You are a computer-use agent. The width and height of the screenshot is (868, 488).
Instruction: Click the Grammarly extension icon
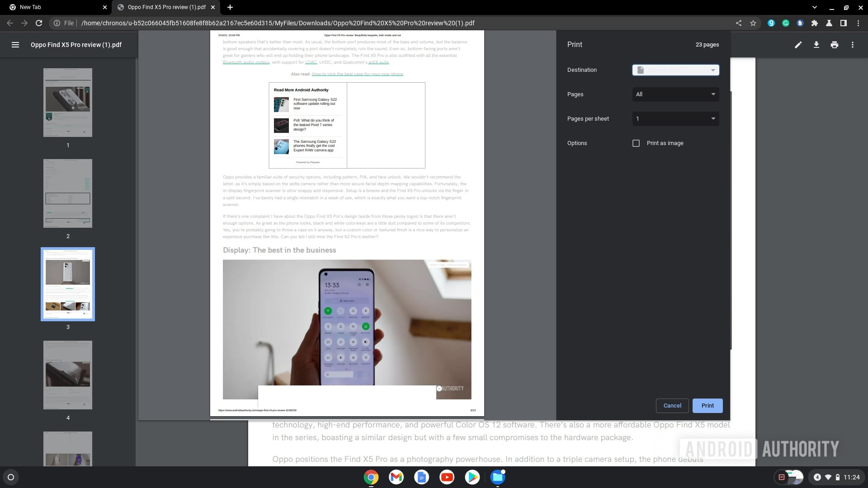[786, 23]
